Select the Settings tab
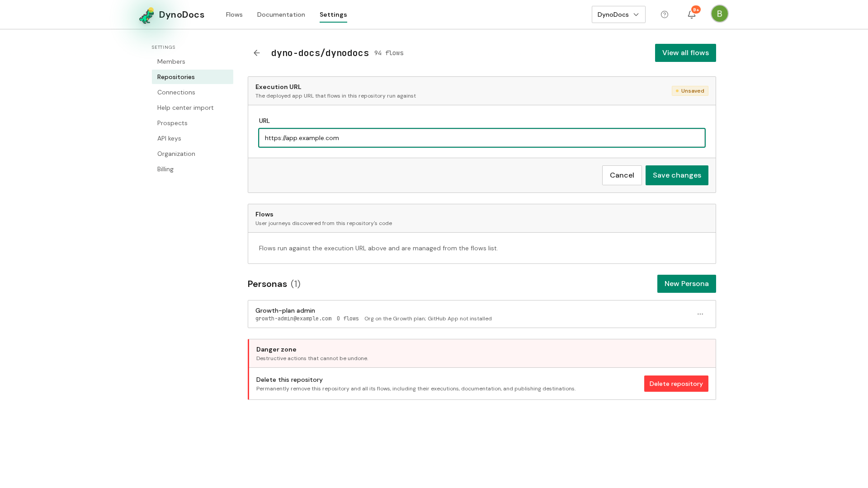This screenshot has width=868, height=488. [333, 14]
